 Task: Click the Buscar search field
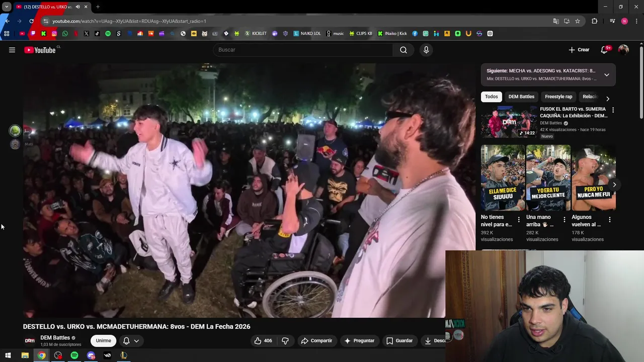coord(303,50)
